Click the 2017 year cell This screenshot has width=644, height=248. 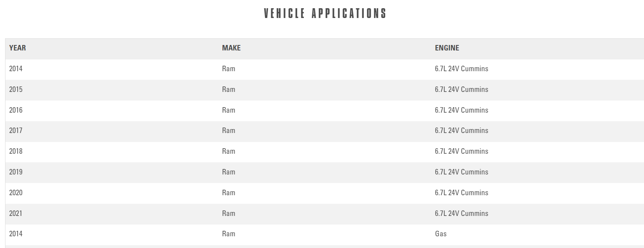tap(16, 131)
